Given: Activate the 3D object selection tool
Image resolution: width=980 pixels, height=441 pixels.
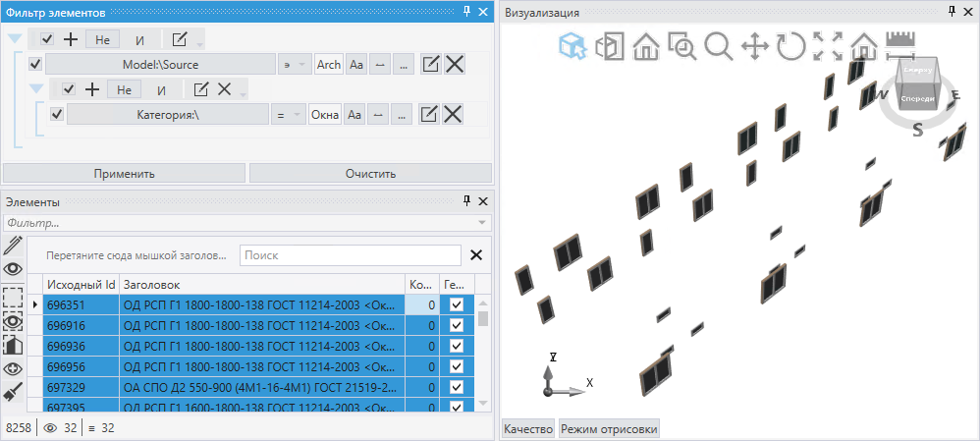Looking at the screenshot, I should 572,46.
